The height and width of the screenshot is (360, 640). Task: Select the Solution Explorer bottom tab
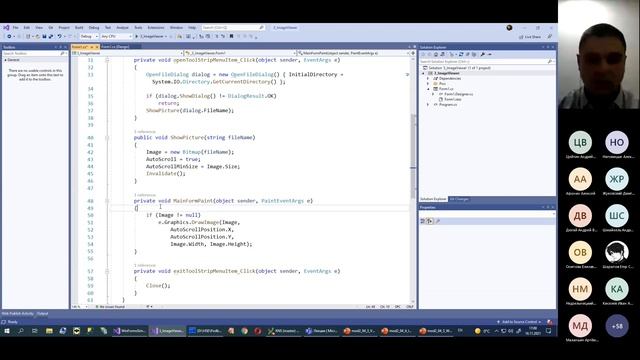pos(433,199)
